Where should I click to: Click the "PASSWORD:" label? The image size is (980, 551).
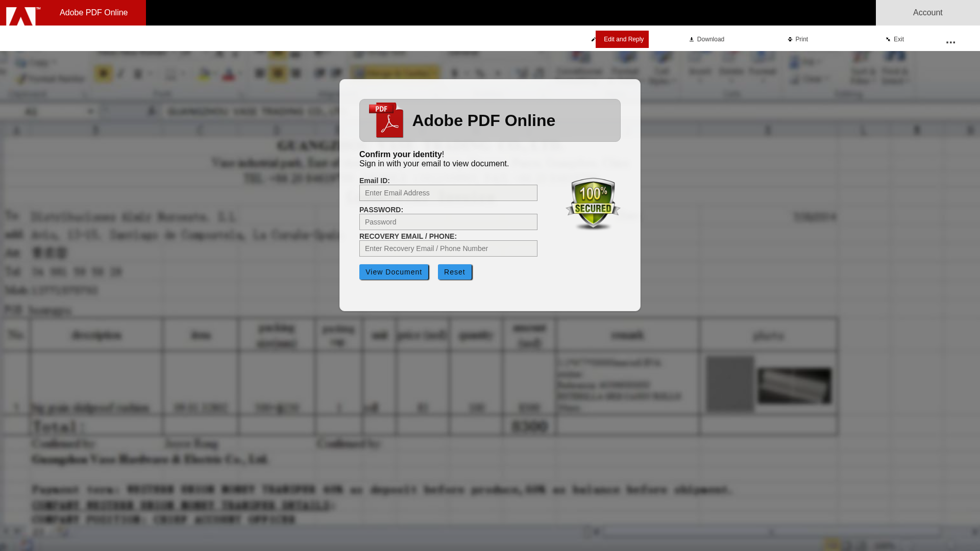tap(381, 210)
